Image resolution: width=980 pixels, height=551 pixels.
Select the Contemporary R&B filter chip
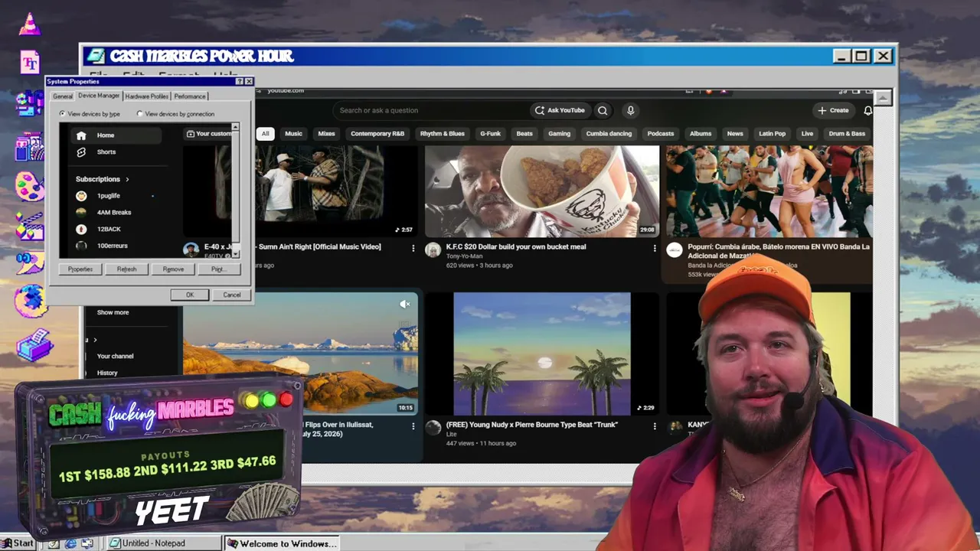[x=377, y=134]
